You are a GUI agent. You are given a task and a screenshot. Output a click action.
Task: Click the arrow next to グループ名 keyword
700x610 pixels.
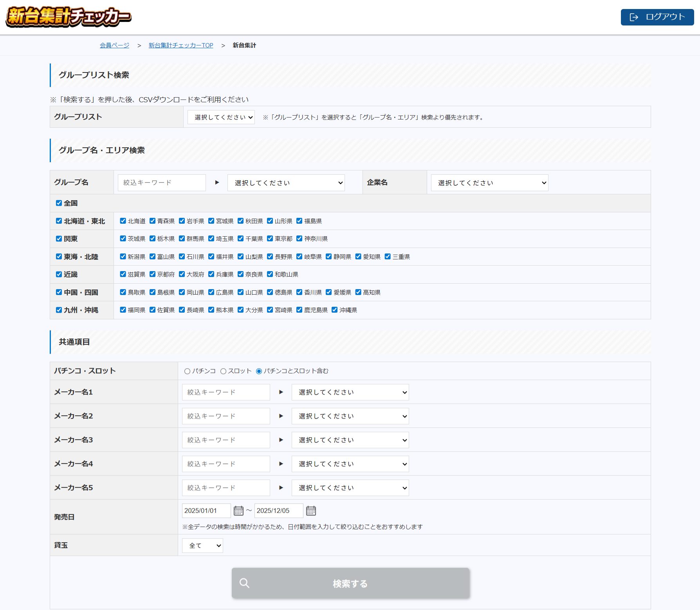(217, 183)
